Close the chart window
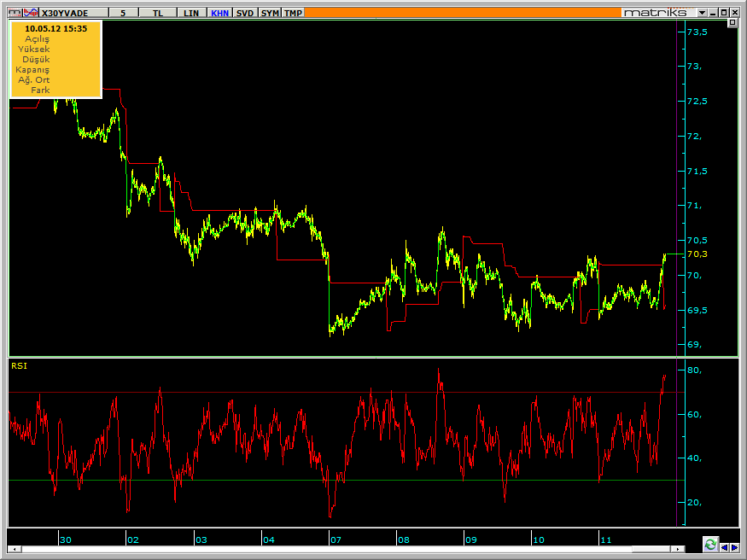The width and height of the screenshot is (747, 560). click(734, 13)
